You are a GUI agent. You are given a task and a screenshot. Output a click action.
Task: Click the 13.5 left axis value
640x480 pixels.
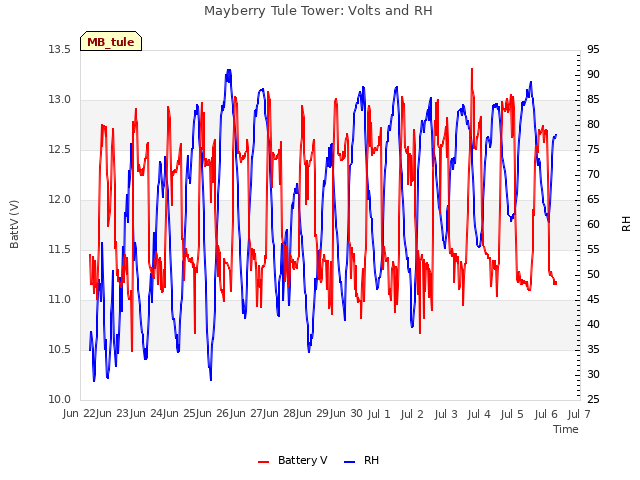[x=59, y=49]
